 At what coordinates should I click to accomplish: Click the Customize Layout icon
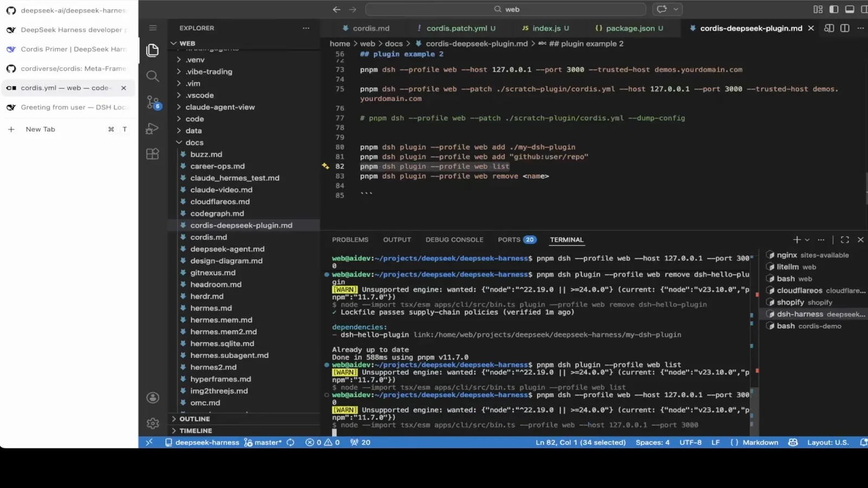tap(818, 9)
